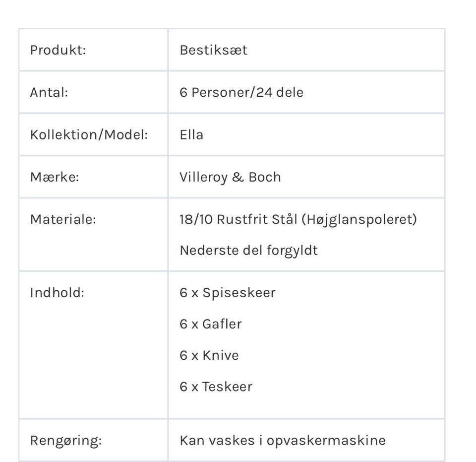Click the "6 x Spiseskeer" entry
Viewport: 476px width, 462px height.
click(227, 292)
